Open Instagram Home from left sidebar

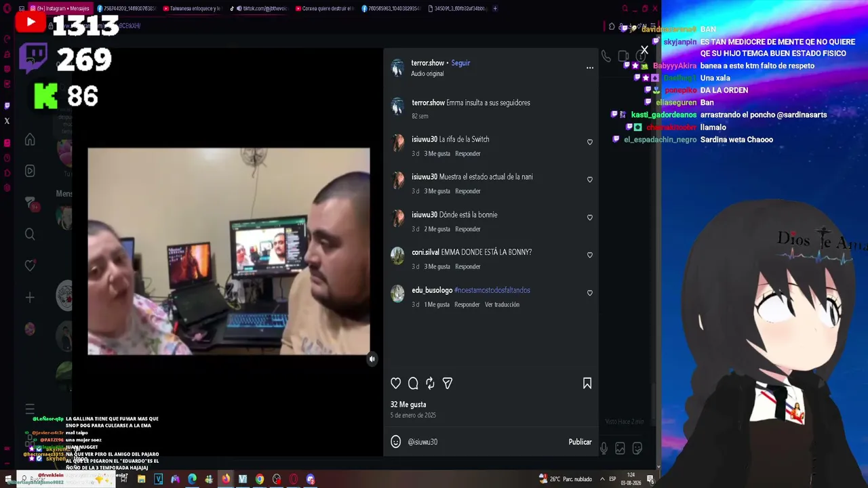click(x=30, y=140)
